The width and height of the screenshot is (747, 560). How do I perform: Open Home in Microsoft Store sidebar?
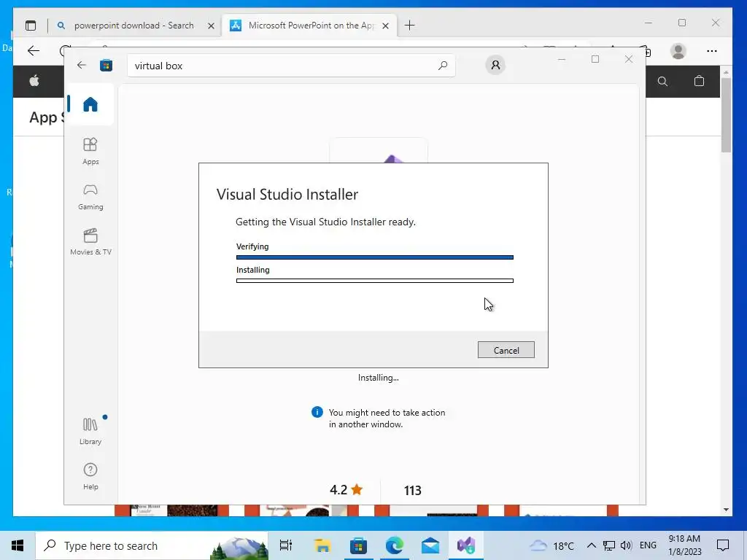(90, 104)
